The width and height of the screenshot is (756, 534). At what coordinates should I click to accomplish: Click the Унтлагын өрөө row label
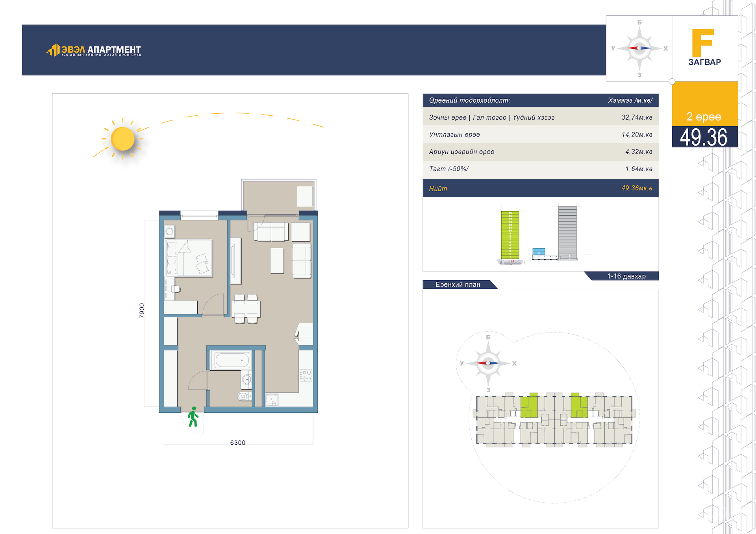pyautogui.click(x=455, y=135)
